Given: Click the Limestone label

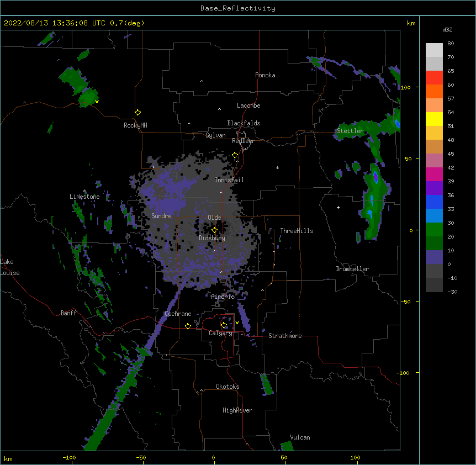Looking at the screenshot, I should pos(84,197).
